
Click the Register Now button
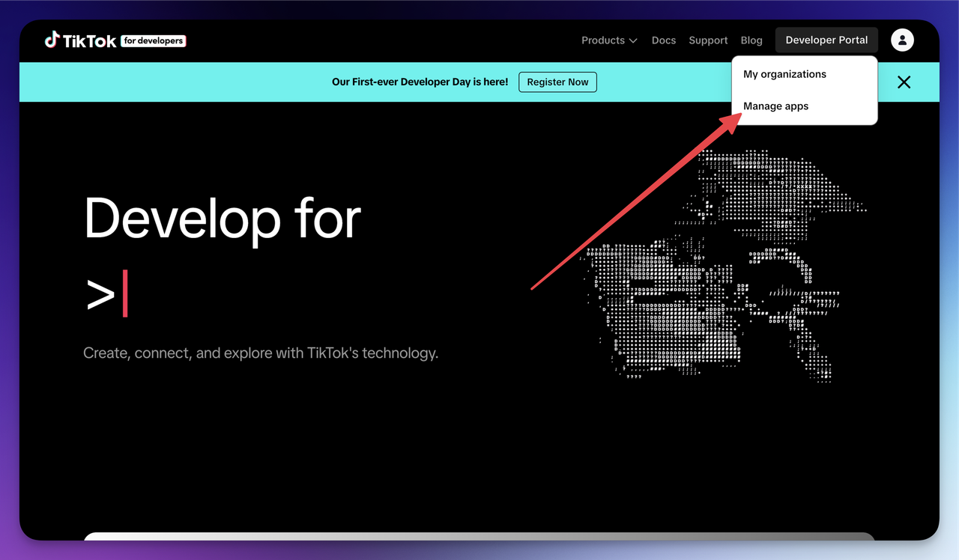click(x=557, y=82)
